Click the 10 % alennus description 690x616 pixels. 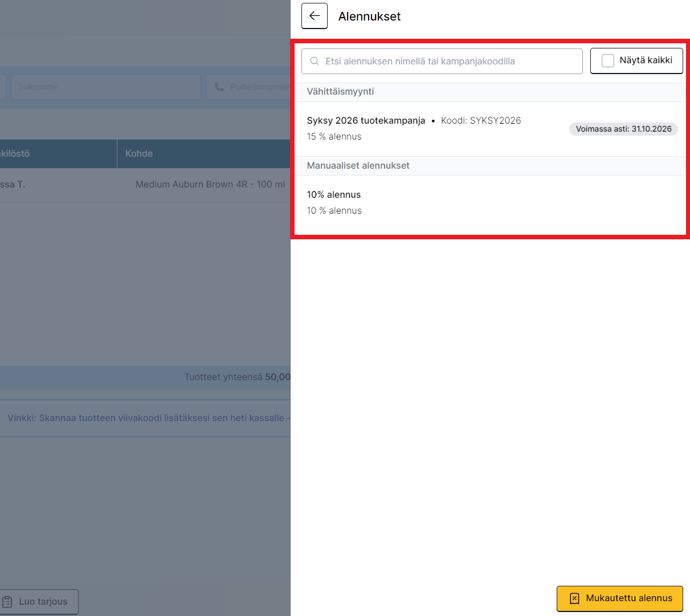pos(334,210)
